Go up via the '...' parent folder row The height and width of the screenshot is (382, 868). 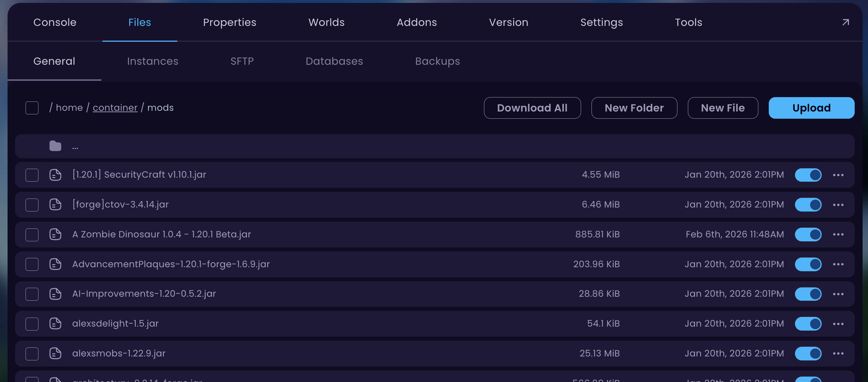click(435, 146)
